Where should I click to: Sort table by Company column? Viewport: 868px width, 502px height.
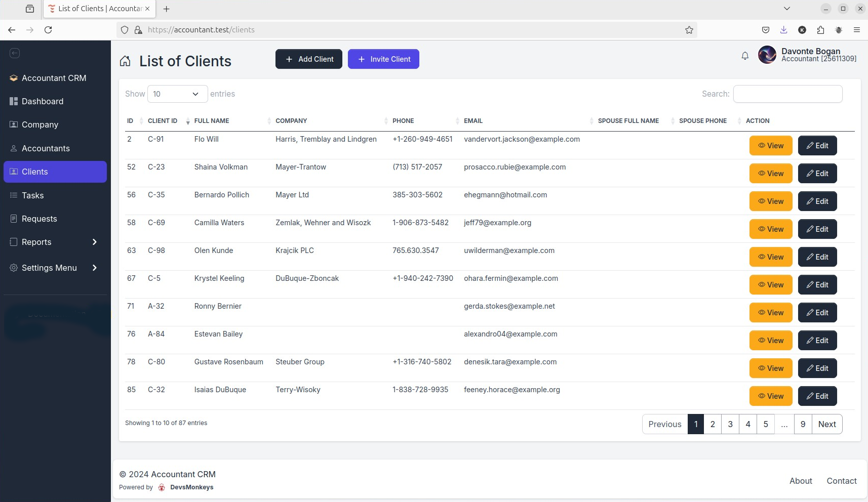291,121
